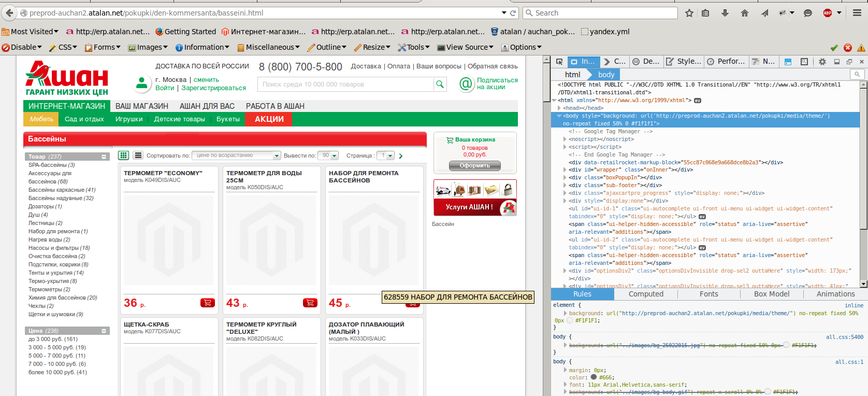Open the Firebug bug icon

(783, 13)
